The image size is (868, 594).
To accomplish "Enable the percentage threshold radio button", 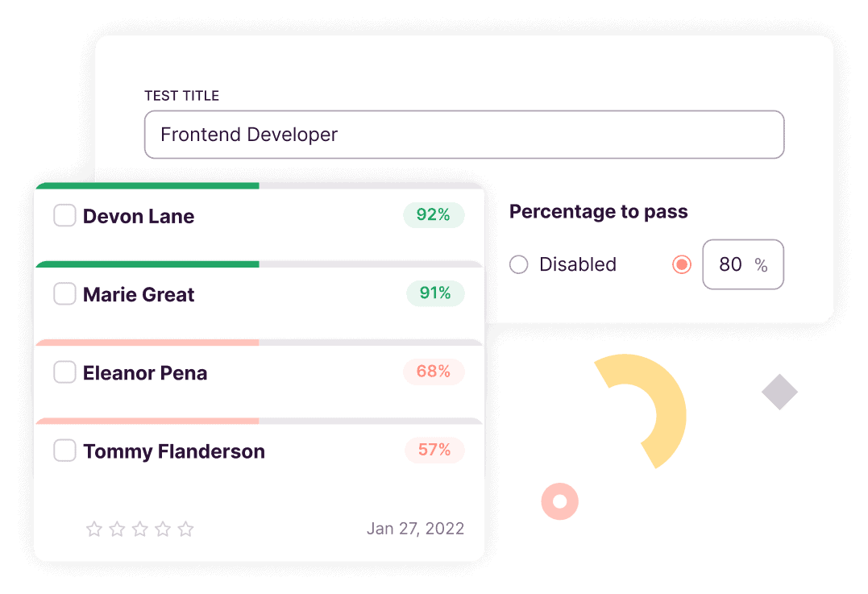I will click(x=681, y=264).
